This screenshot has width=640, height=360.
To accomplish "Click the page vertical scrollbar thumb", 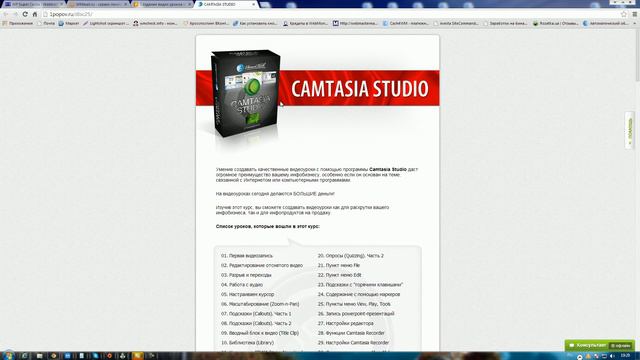I will coord(637,55).
